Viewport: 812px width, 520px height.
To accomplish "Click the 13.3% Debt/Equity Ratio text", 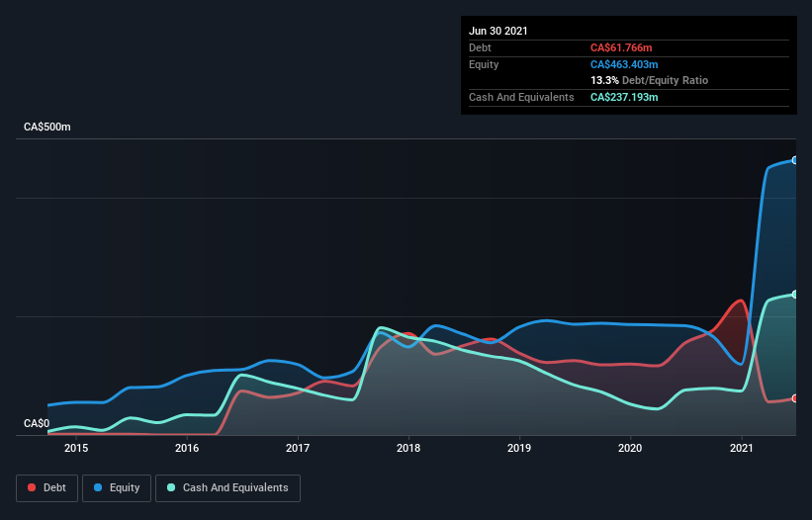I will point(650,80).
